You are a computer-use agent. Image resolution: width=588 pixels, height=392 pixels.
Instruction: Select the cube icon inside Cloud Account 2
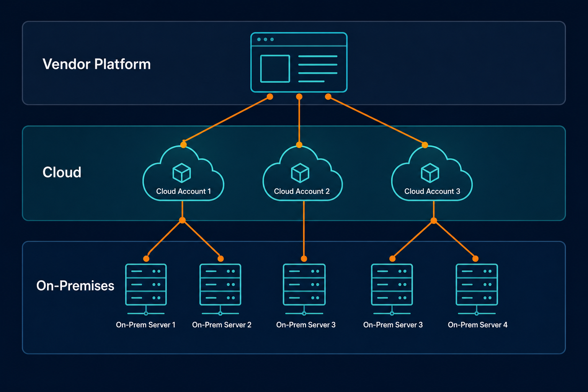point(300,173)
